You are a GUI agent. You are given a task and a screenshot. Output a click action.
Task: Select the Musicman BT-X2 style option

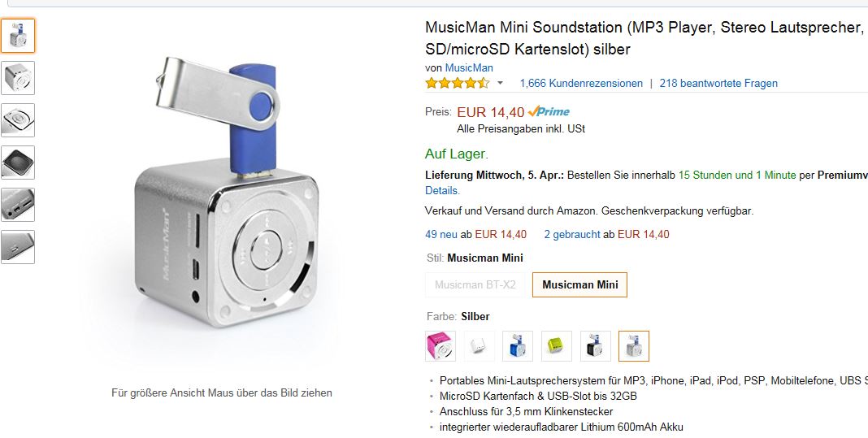tap(475, 284)
